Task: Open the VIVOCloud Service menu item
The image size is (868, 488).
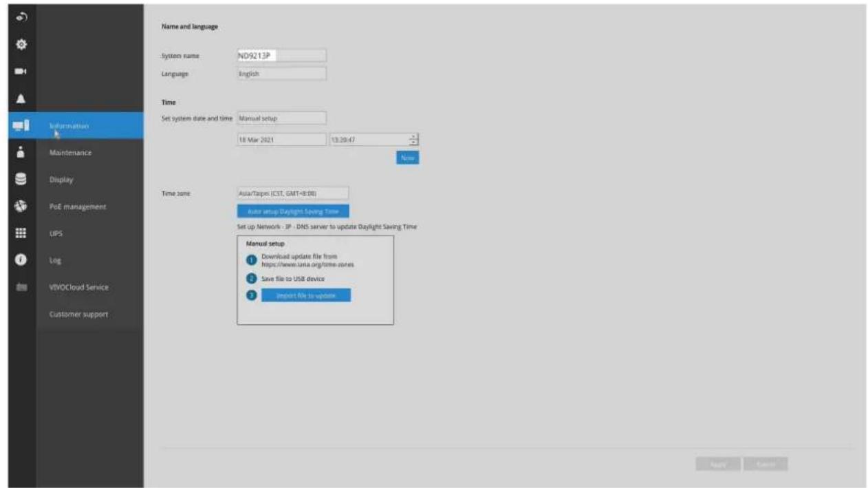Action: pos(89,287)
